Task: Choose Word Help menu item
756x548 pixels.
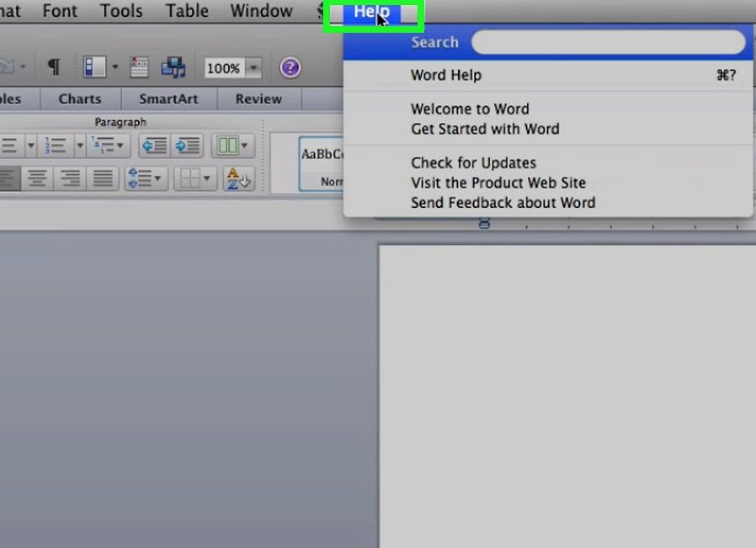Action: pos(548,75)
